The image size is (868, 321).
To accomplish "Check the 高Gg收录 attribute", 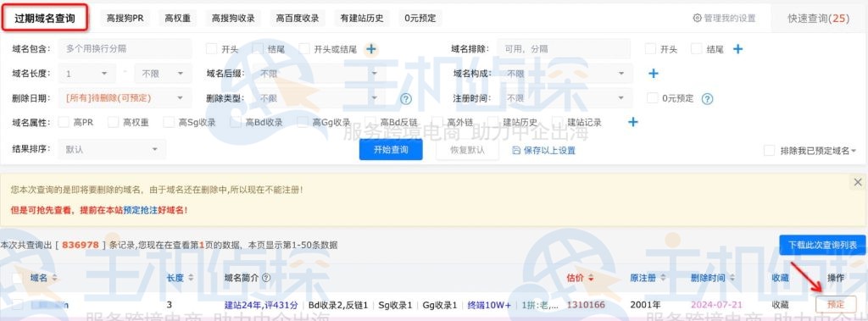I will point(303,122).
